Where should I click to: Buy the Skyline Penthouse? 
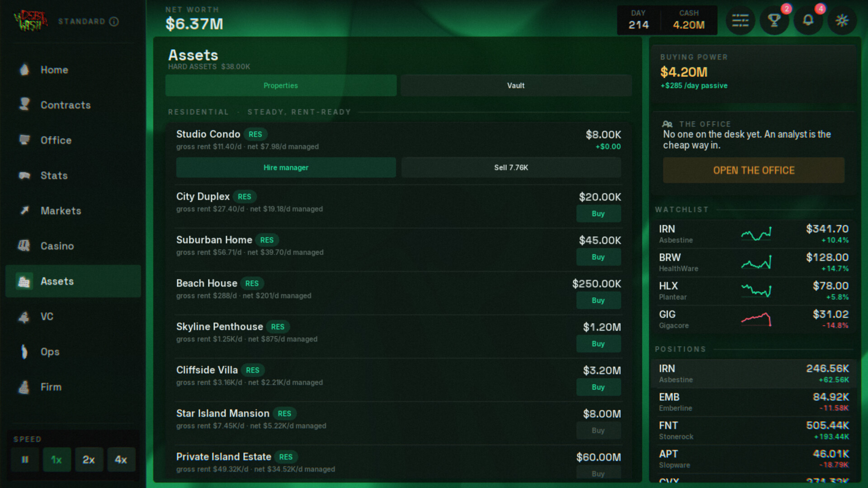(599, 344)
